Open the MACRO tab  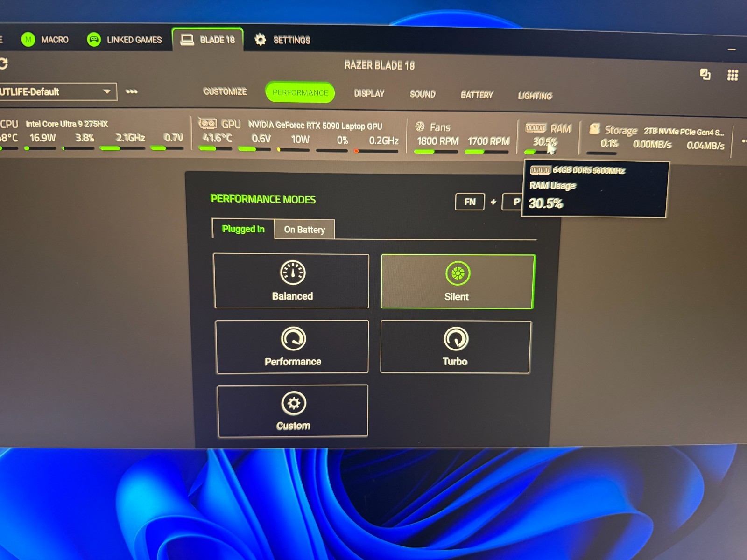point(45,40)
